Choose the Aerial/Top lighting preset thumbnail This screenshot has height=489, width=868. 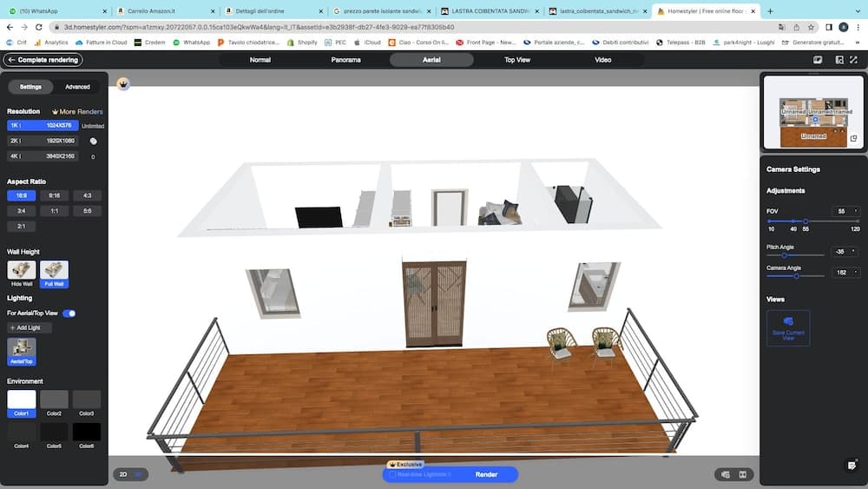tap(22, 348)
